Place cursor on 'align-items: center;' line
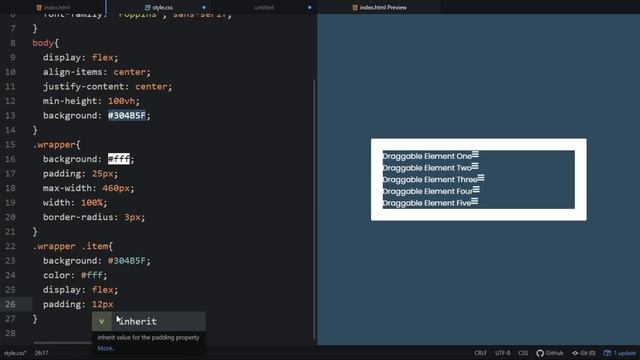The width and height of the screenshot is (640, 360). [x=97, y=72]
